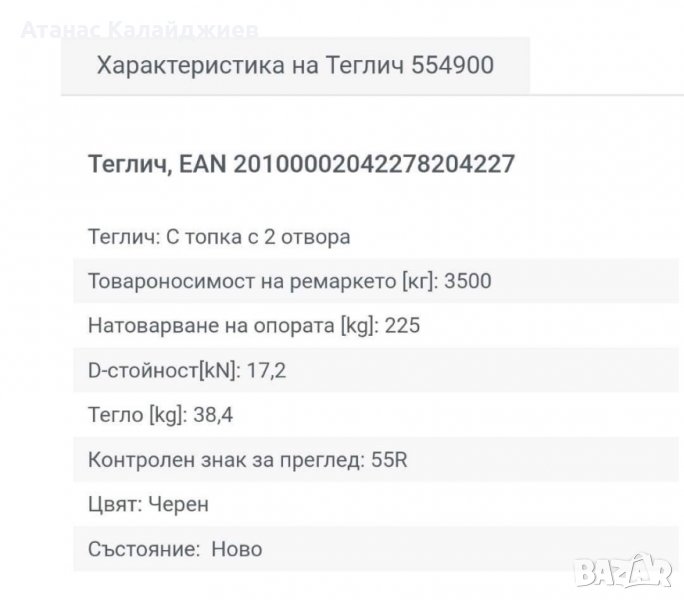This screenshot has width=684, height=600.
Task: Click the Ново condition value
Action: 236,549
